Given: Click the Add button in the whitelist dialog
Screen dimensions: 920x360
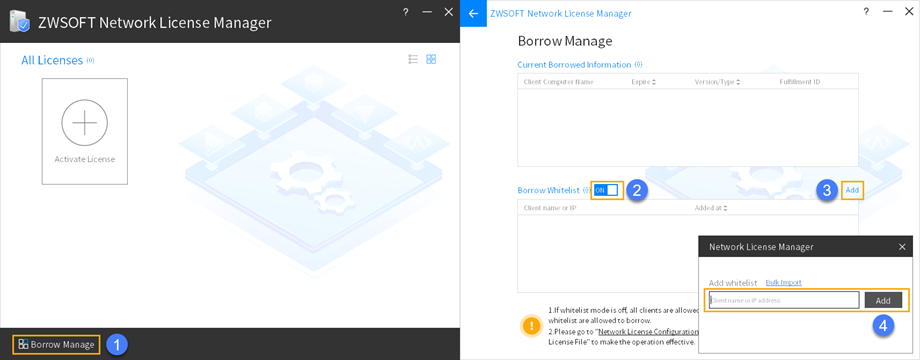Looking at the screenshot, I should point(883,300).
